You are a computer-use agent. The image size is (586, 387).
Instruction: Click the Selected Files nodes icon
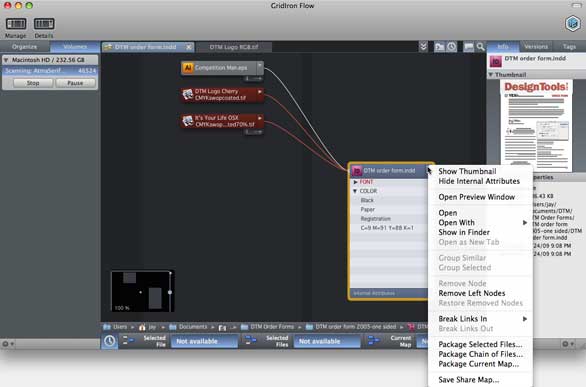point(250,340)
